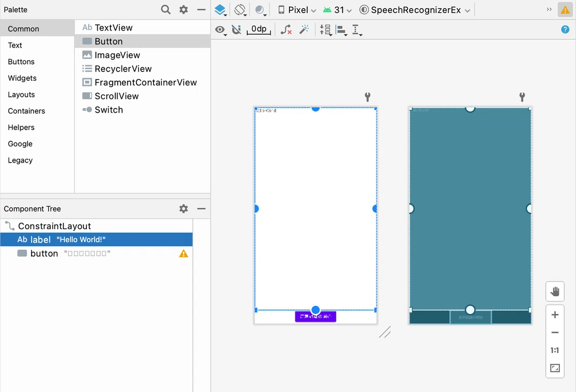This screenshot has width=576, height=392.
Task: Zoom to fit screen icon
Action: click(555, 368)
